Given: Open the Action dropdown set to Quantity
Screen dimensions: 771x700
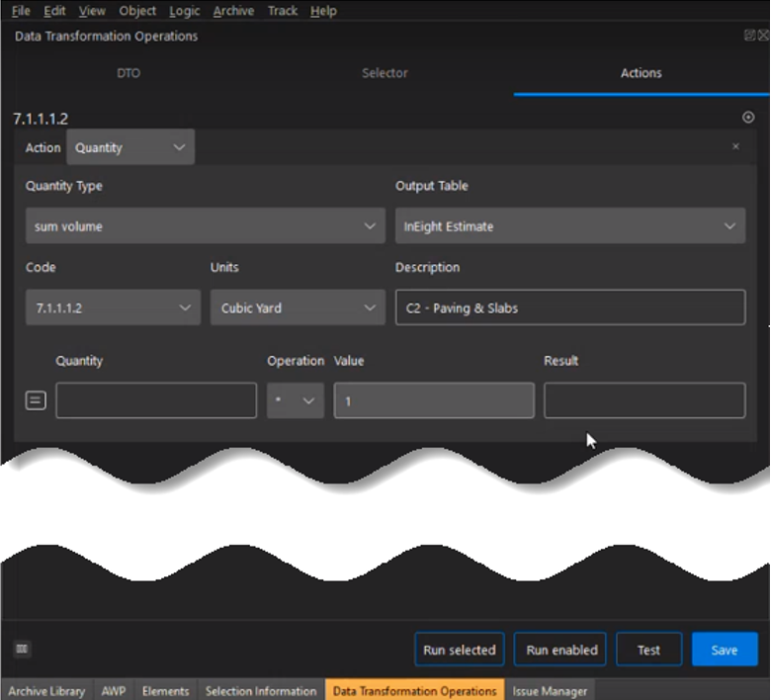Looking at the screenshot, I should click(x=130, y=147).
